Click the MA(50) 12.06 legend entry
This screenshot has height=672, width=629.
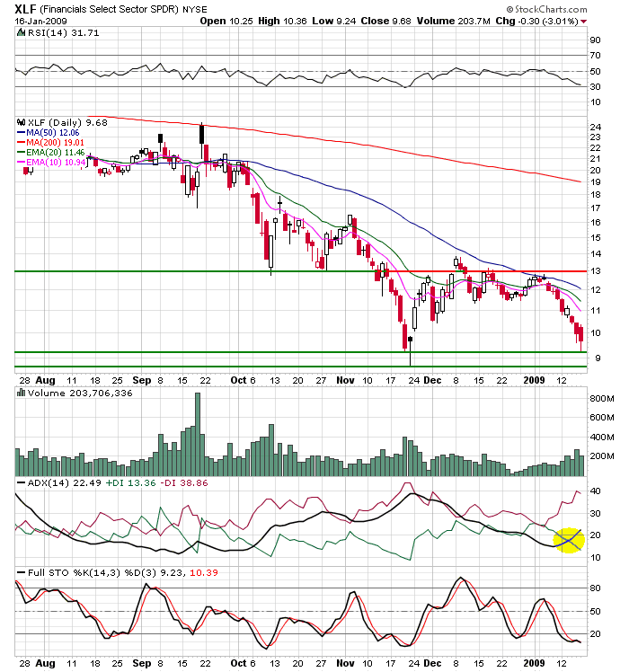click(49, 133)
